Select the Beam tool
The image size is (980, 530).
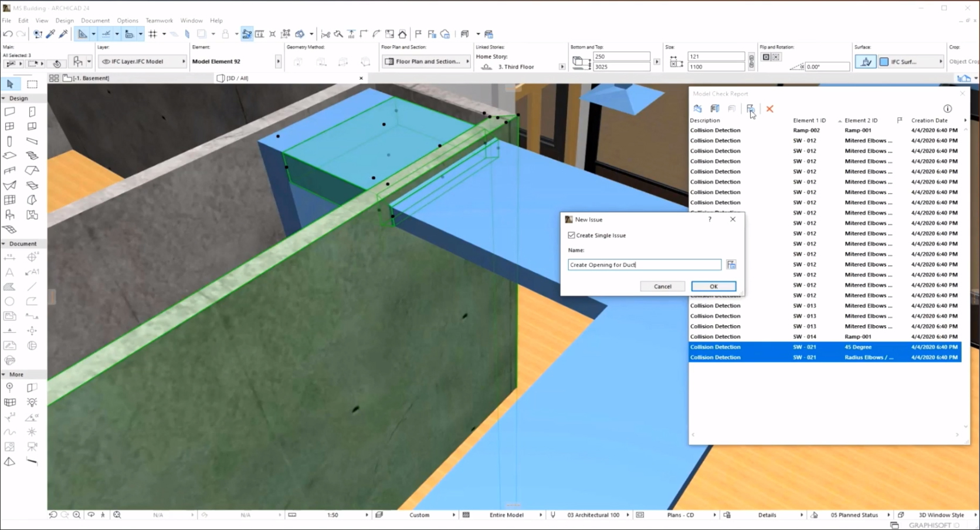click(32, 141)
